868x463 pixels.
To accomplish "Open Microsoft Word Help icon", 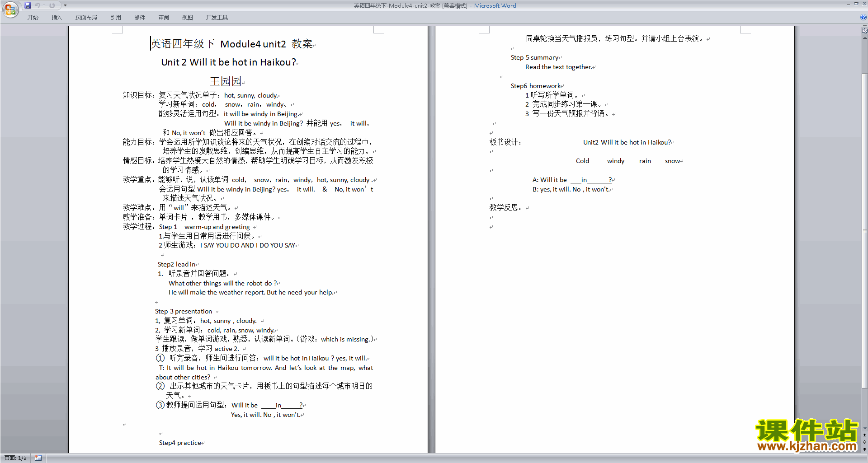I will pyautogui.click(x=863, y=17).
